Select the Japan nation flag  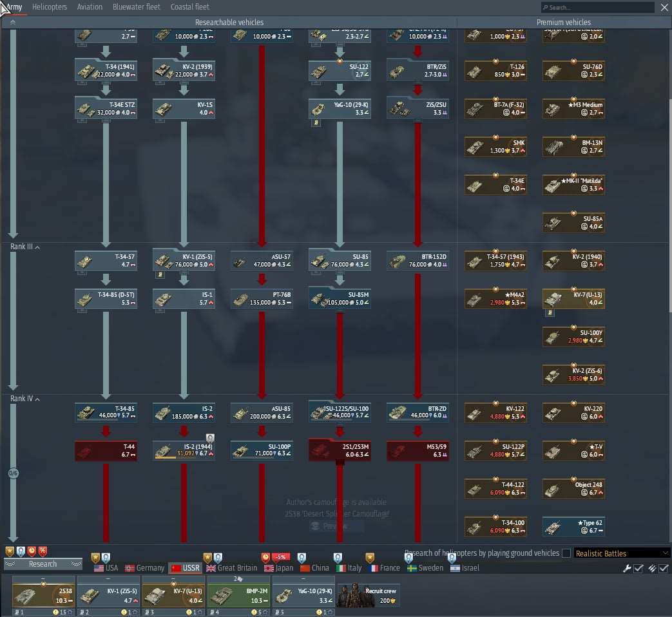coord(278,567)
